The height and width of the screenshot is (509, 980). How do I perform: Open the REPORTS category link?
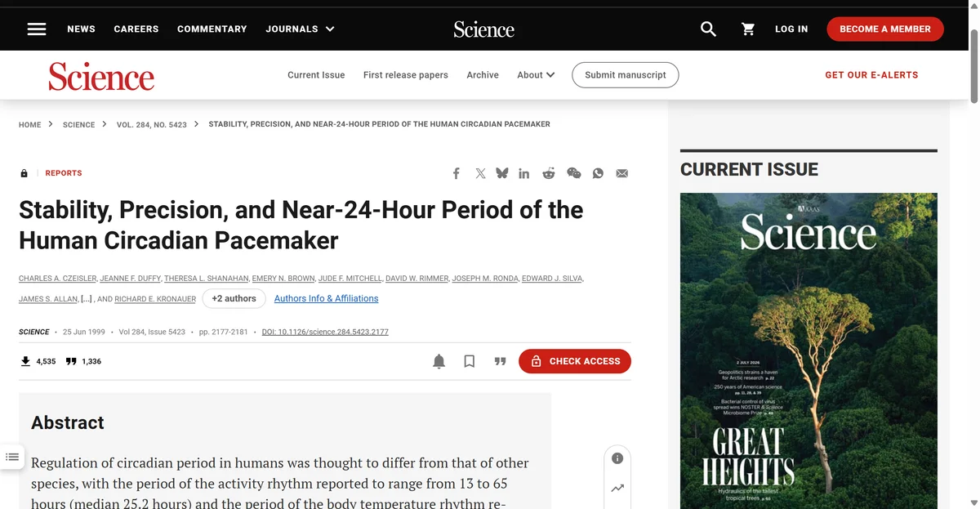coord(64,173)
